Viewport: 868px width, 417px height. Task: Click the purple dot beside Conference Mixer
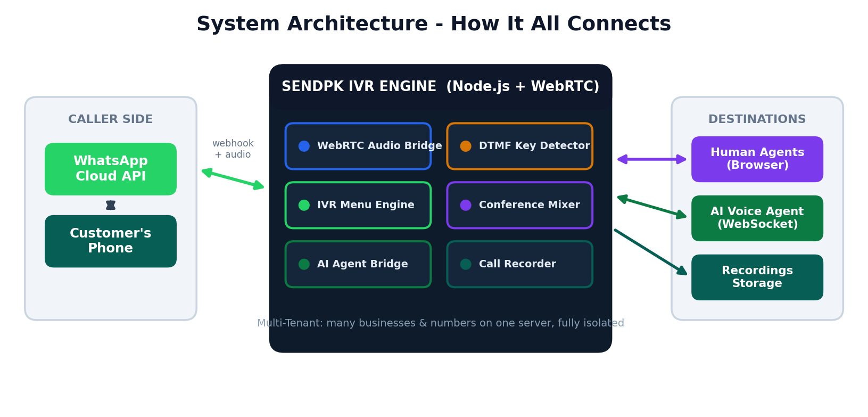click(466, 205)
